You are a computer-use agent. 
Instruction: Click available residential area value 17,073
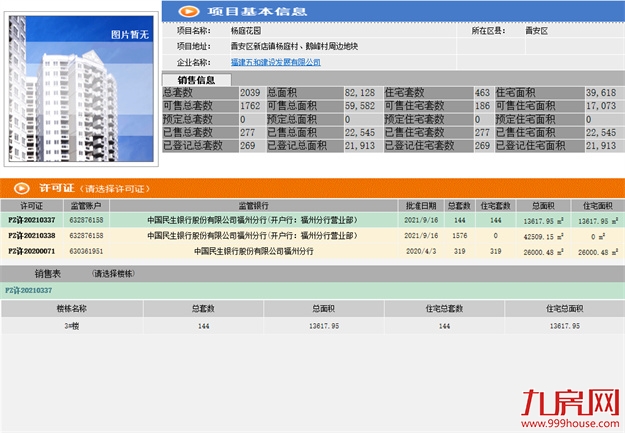coord(601,106)
